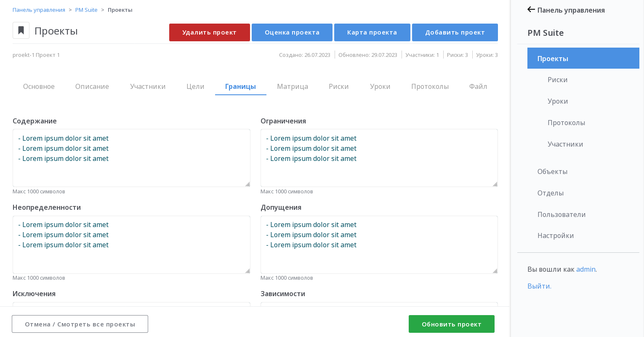This screenshot has width=644, height=337.
Task: Click the bookmark icon beside Проекты heading
Action: tap(21, 30)
